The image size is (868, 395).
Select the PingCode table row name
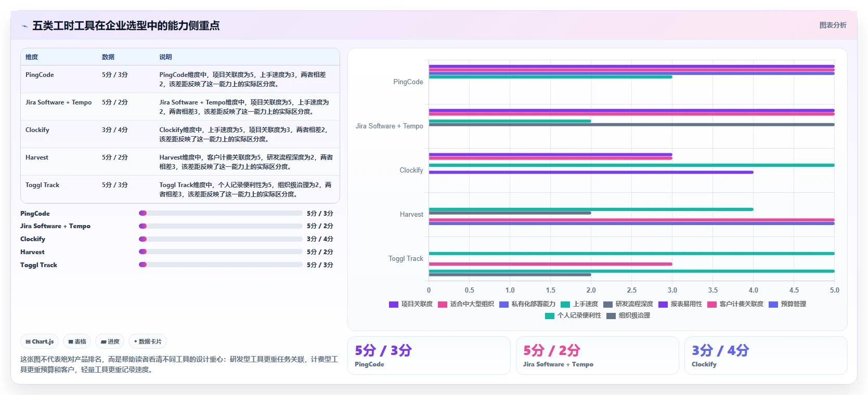point(40,75)
